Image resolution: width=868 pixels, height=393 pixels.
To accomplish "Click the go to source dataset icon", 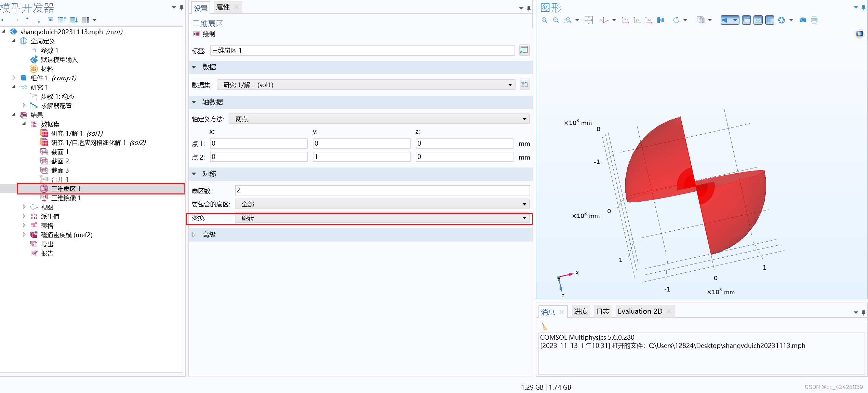I will pos(524,84).
